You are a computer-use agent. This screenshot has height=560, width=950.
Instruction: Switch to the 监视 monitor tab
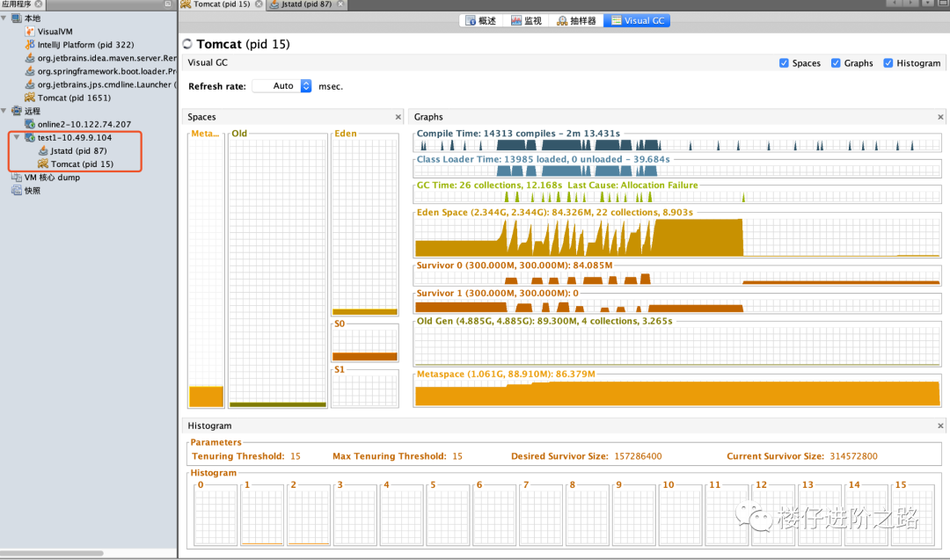[526, 20]
